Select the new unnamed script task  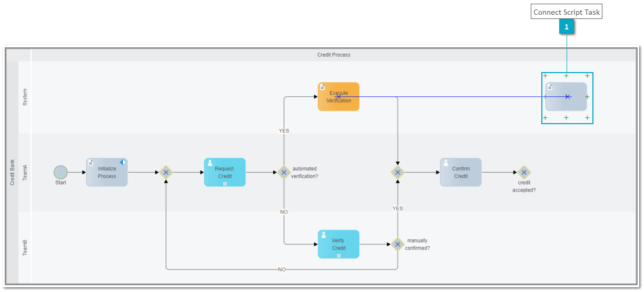pos(566,96)
